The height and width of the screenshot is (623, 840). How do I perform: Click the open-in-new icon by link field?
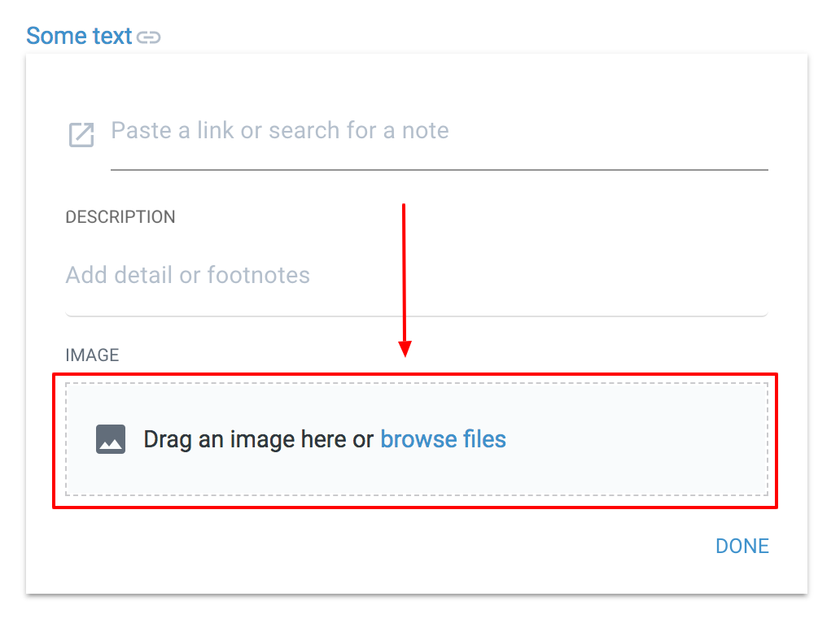(81, 135)
